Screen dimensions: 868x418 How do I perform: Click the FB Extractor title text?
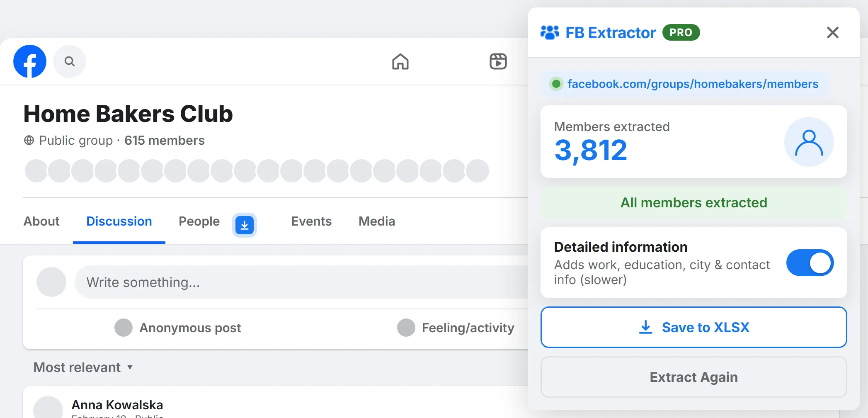[x=611, y=32]
